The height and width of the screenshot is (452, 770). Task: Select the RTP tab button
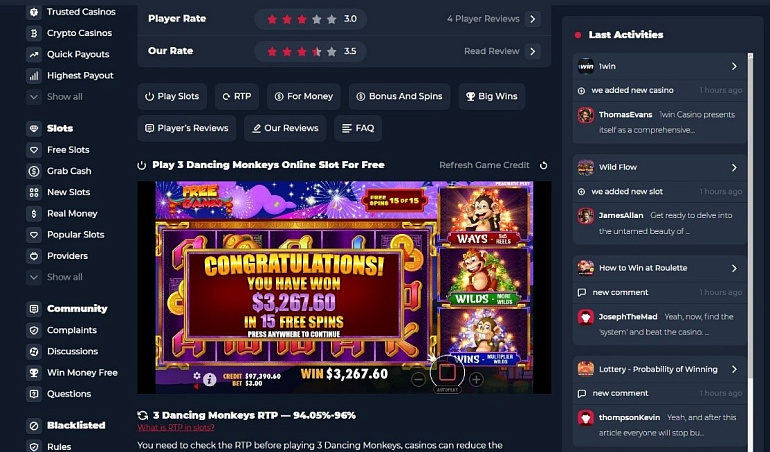[x=237, y=96]
